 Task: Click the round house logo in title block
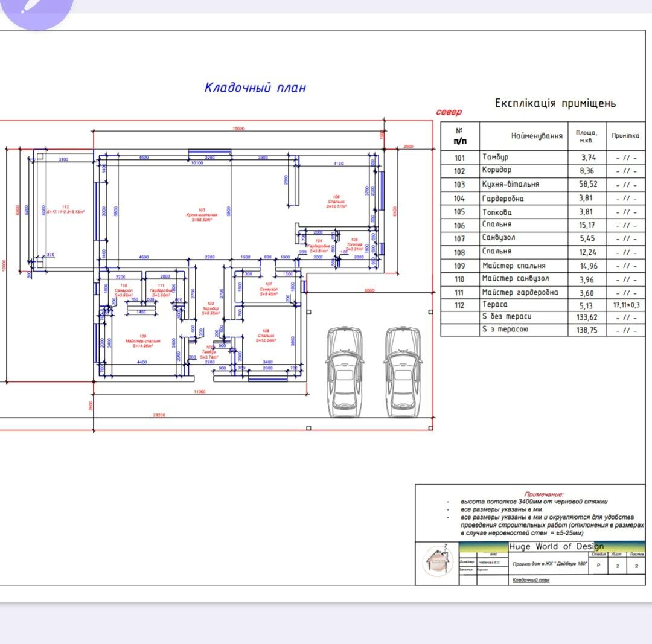437,562
